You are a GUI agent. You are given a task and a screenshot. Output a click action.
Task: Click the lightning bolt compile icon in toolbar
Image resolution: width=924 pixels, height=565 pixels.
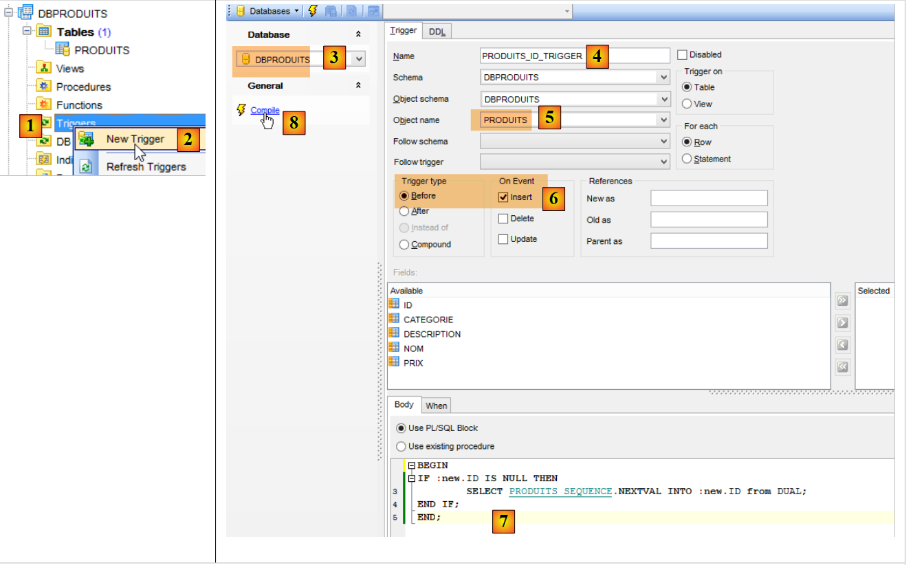coord(313,11)
